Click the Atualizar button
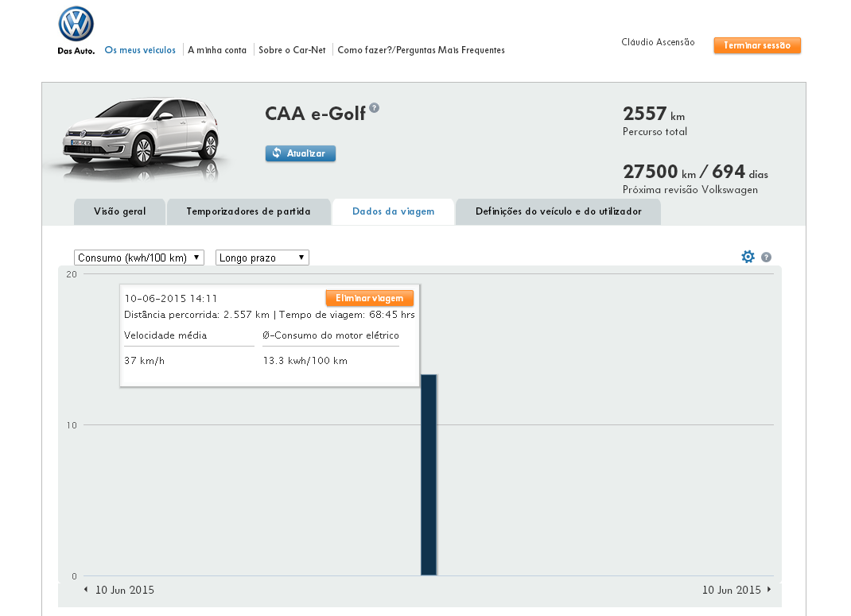Image resolution: width=851 pixels, height=616 pixels. [x=300, y=153]
